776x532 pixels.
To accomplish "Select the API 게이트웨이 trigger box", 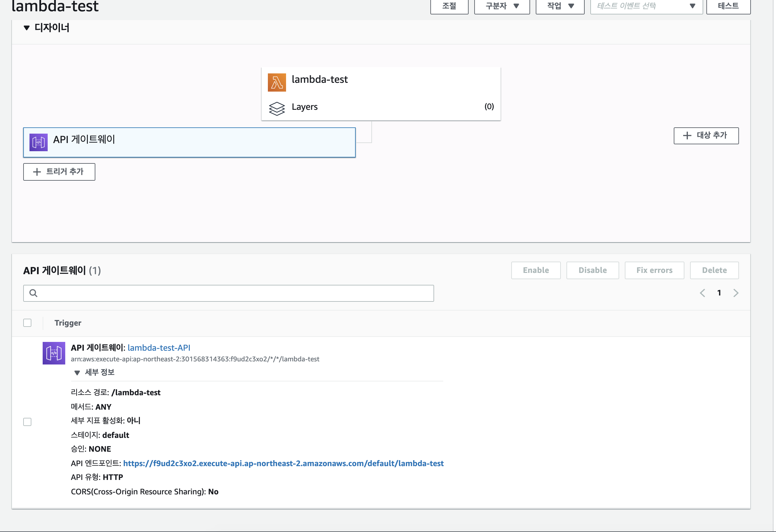I will coord(189,142).
